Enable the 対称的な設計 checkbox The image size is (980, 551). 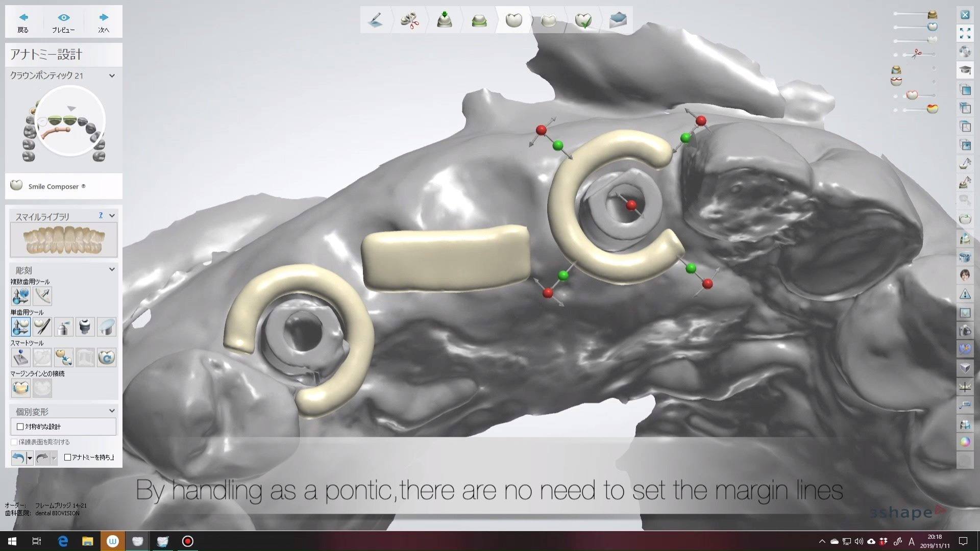20,427
